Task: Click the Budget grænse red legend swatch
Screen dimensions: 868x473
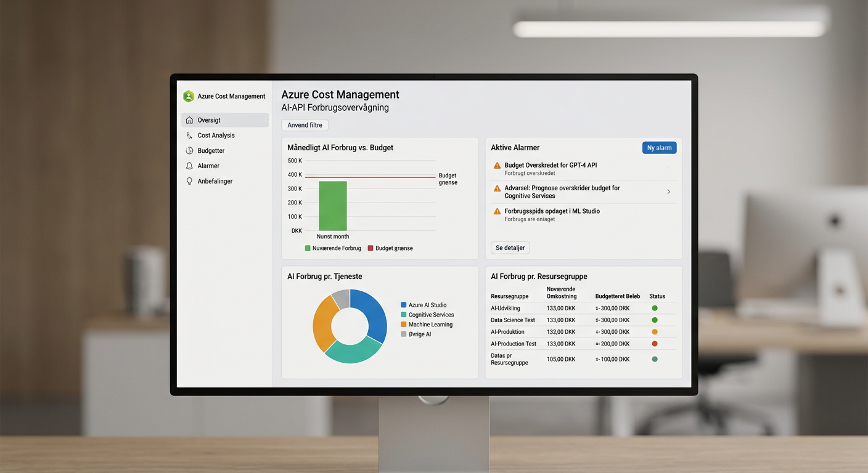Action: point(371,248)
